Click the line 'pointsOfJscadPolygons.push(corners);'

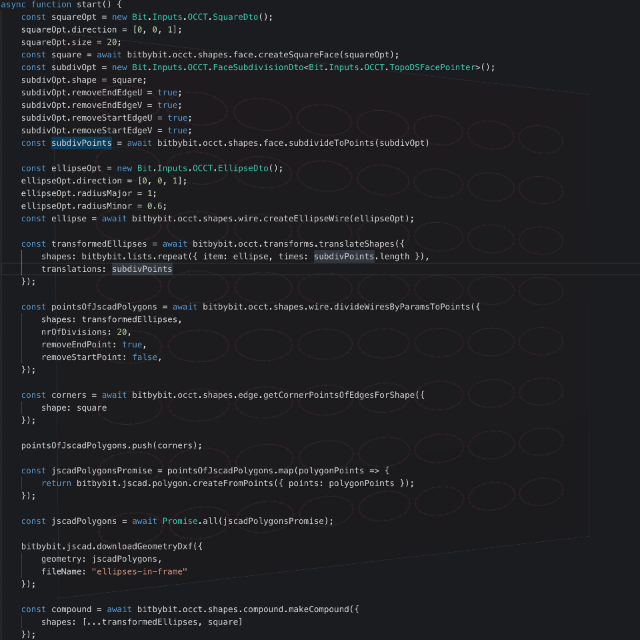111,445
